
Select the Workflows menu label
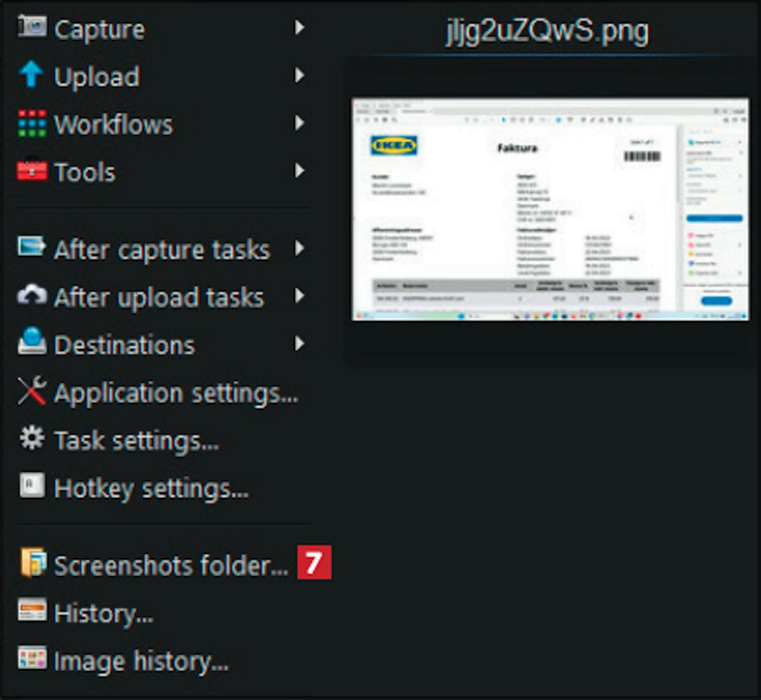pos(114,124)
